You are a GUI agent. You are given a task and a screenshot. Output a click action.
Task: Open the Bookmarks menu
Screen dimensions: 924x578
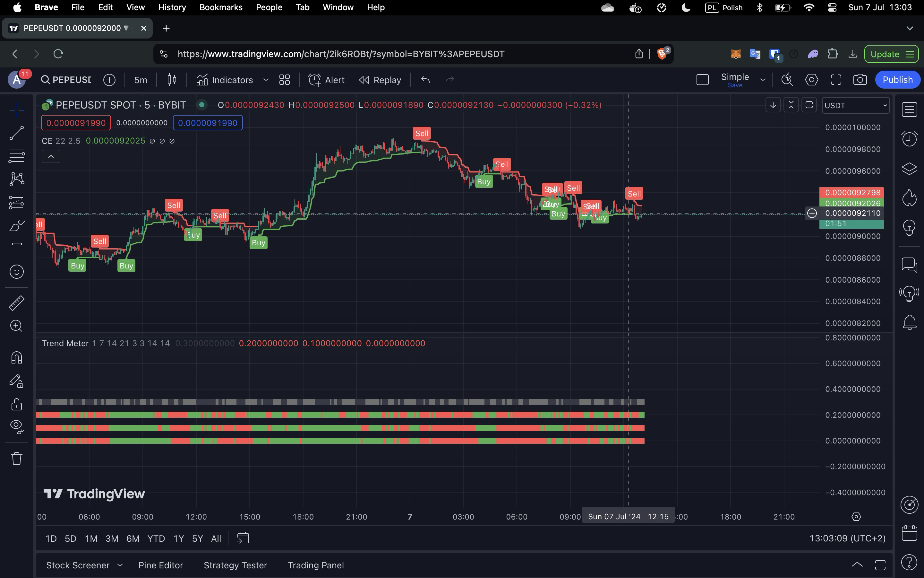coord(221,7)
